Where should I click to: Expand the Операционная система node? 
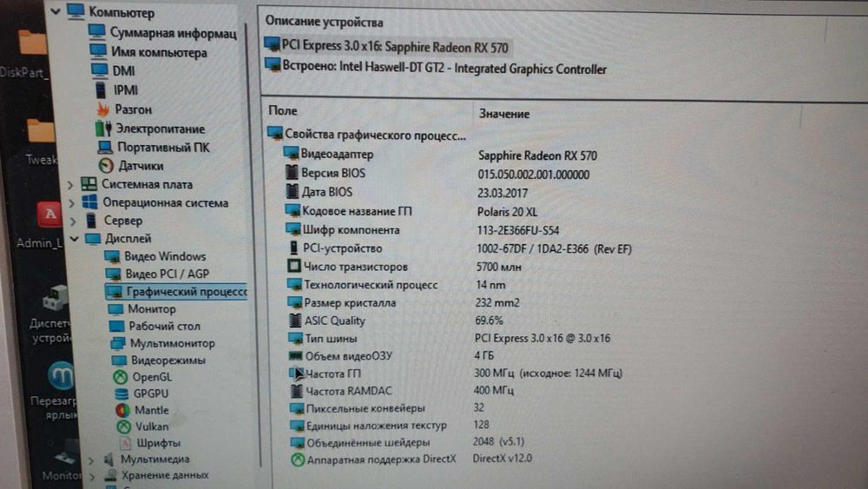71,202
